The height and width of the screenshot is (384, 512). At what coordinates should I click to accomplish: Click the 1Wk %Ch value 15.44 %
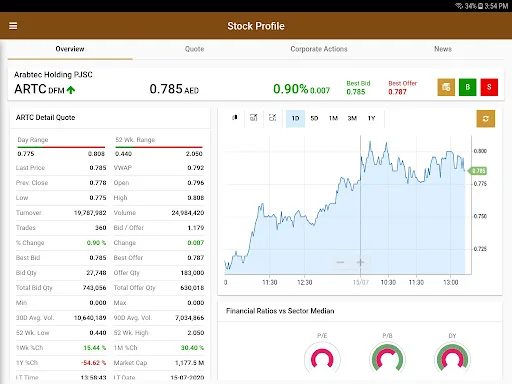coord(95,348)
